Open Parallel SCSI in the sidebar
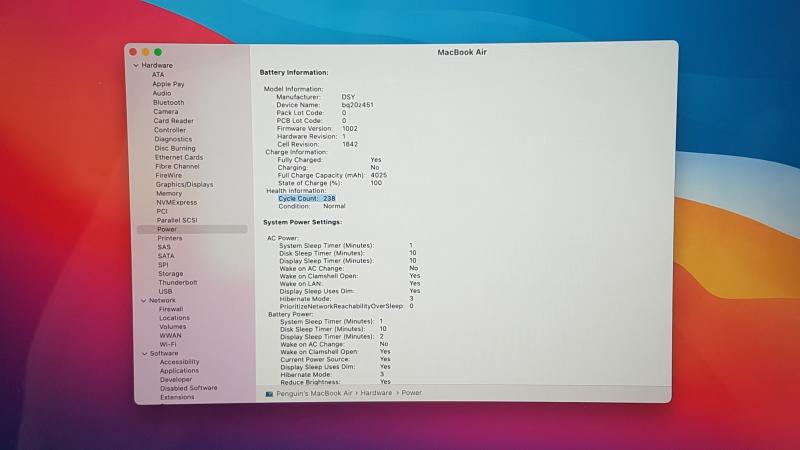Screen dimensions: 800x450 (x=177, y=220)
